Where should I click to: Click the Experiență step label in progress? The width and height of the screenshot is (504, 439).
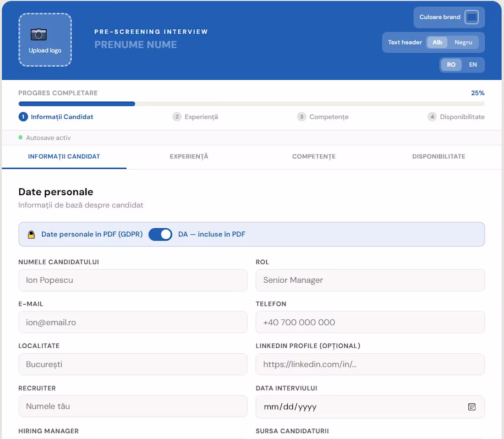201,117
